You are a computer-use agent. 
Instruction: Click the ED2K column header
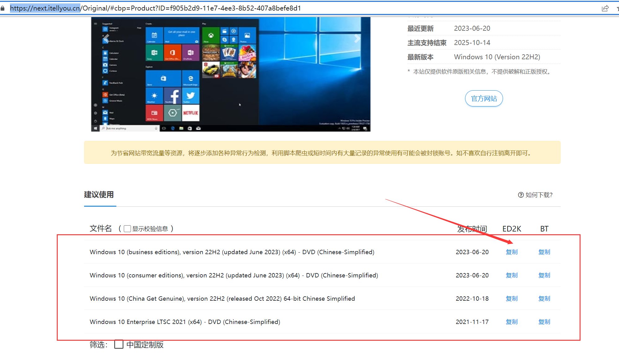(x=512, y=229)
